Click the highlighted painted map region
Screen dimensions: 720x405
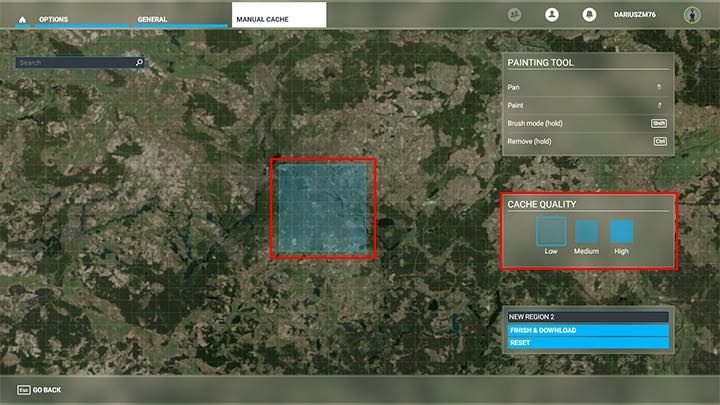323,208
